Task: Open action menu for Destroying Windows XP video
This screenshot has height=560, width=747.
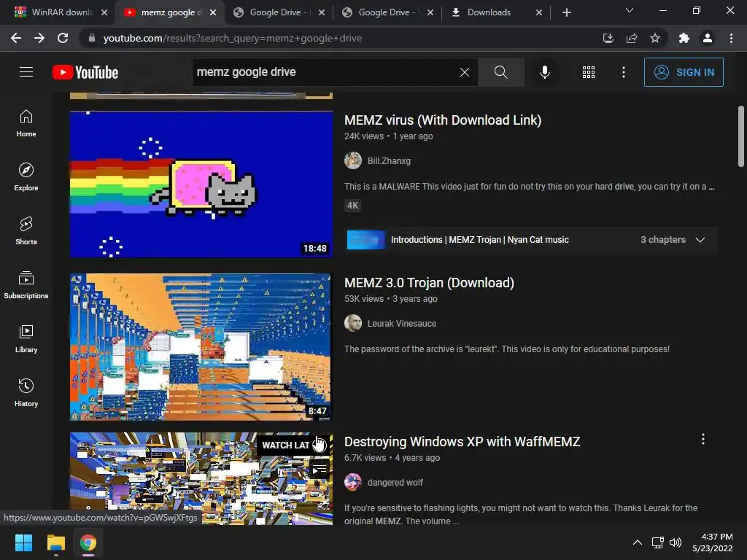Action: 703,439
